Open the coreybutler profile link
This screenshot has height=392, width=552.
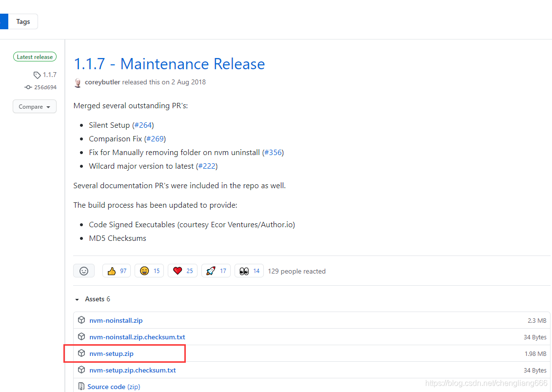coord(102,82)
